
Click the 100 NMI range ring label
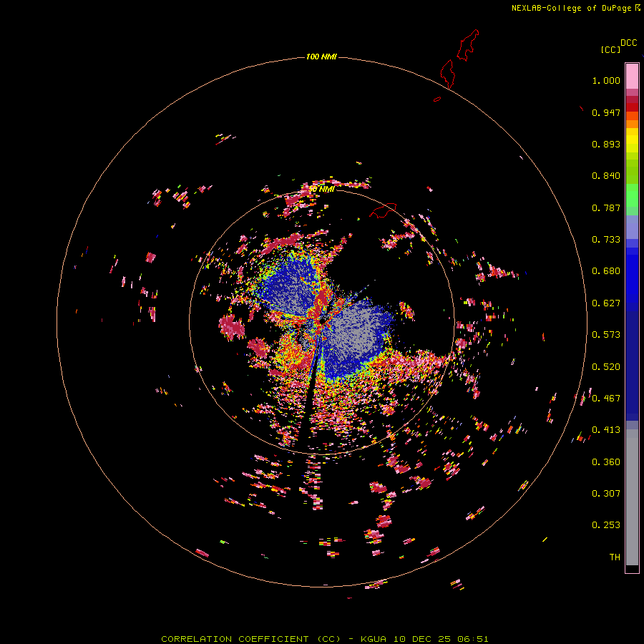(x=321, y=57)
